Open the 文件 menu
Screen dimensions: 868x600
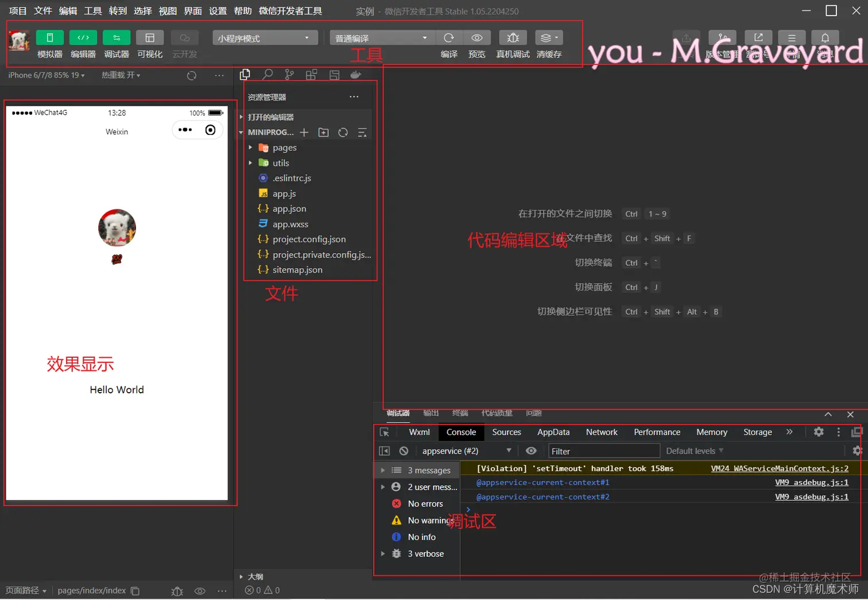click(x=43, y=11)
